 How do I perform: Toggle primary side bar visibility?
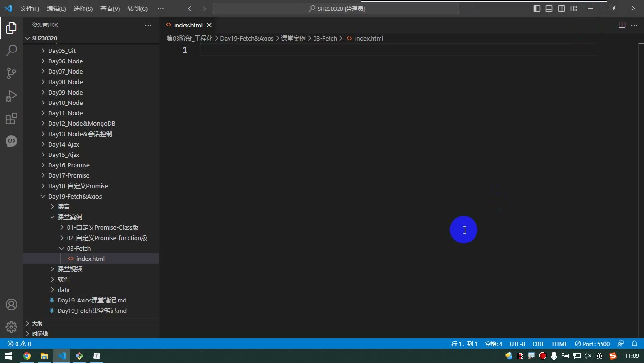coord(537,9)
